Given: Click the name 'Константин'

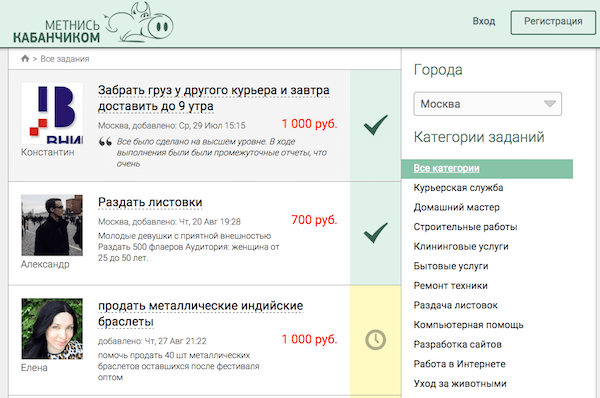Looking at the screenshot, I should click(x=47, y=152).
